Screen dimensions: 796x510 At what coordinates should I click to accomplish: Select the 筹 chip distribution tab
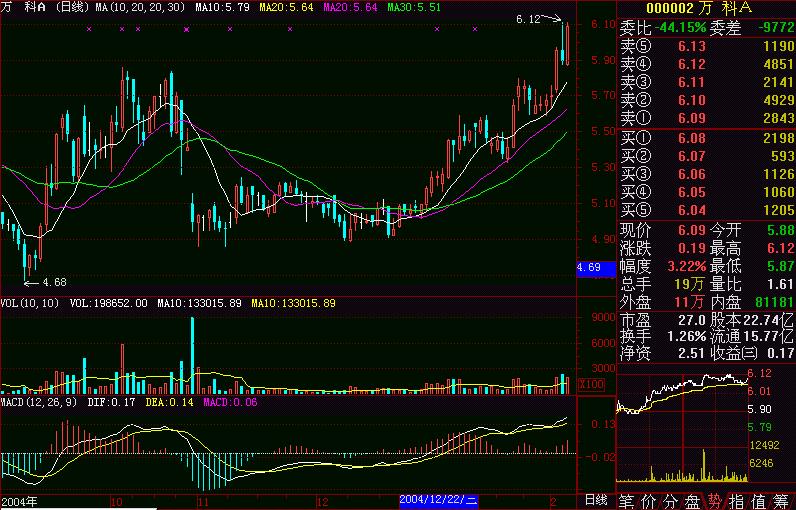782,500
